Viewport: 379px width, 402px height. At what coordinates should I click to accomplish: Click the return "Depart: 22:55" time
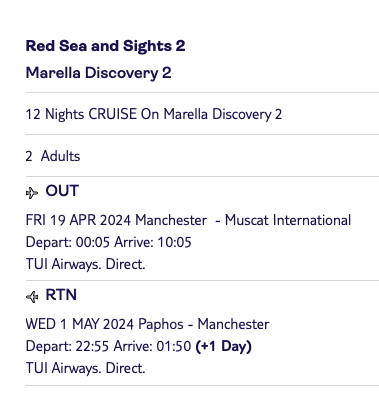[x=67, y=346]
